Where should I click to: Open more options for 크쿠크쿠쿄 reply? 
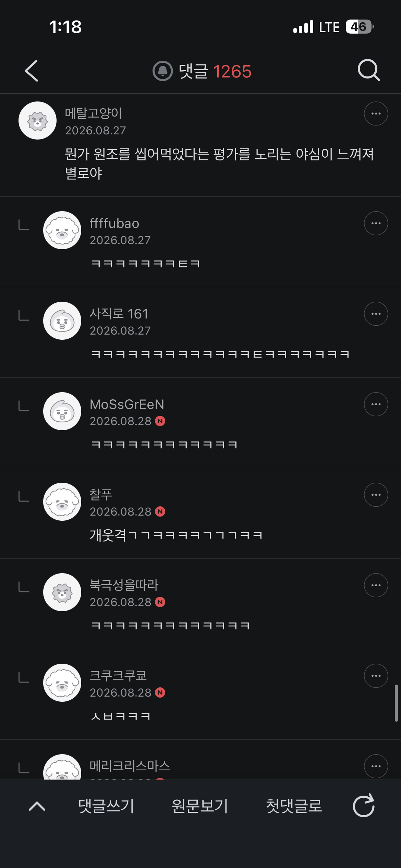(x=376, y=676)
